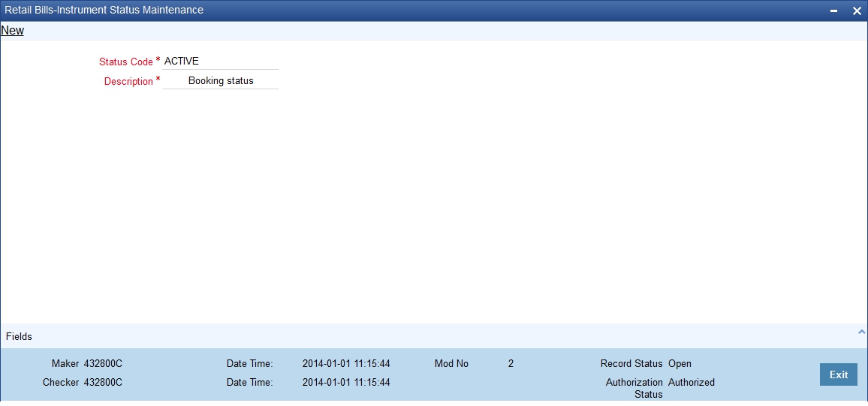The height and width of the screenshot is (406, 868).
Task: Click the window title Retail Bills-Instrument Status Maintenance
Action: [104, 10]
